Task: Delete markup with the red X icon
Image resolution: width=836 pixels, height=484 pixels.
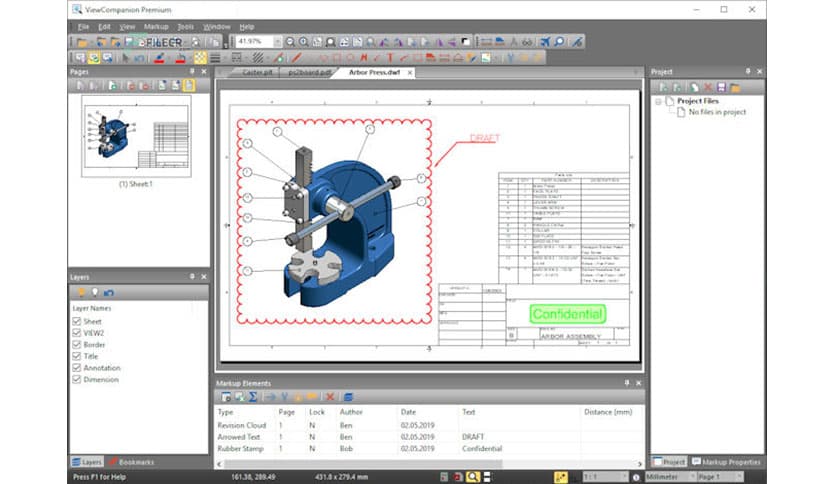Action: tap(330, 397)
